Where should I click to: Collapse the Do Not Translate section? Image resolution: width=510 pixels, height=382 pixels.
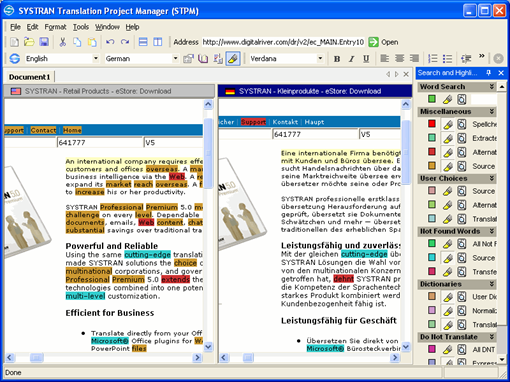tap(492, 337)
